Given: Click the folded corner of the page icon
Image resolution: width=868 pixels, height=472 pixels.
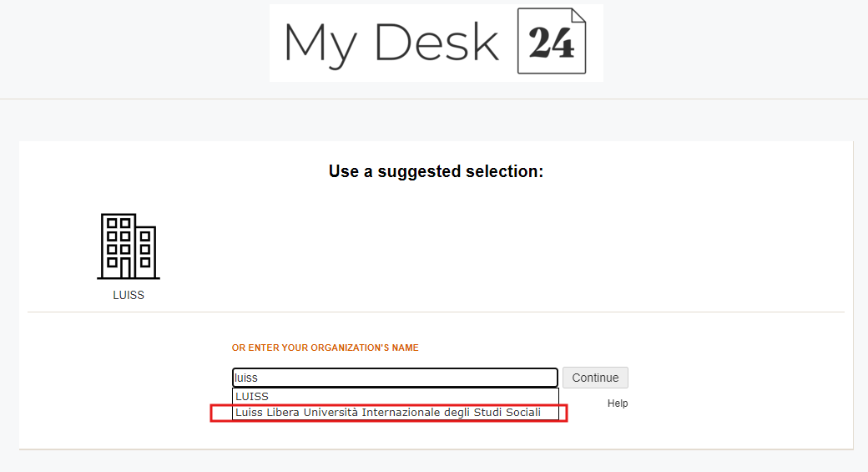Looking at the screenshot, I should [578, 17].
